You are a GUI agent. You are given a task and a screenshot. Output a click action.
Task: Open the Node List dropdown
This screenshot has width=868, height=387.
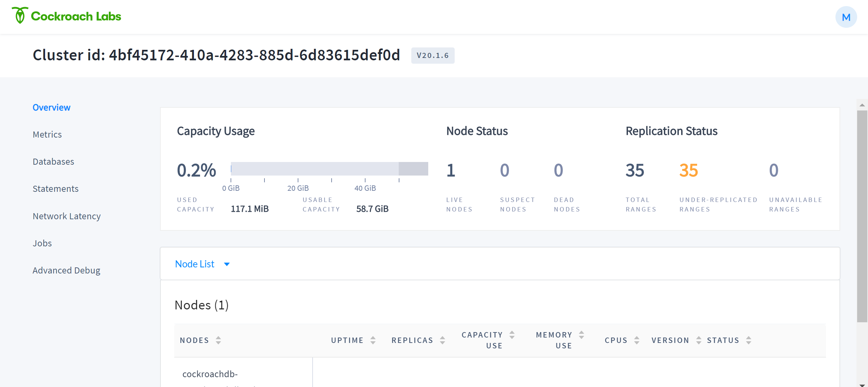pos(195,264)
